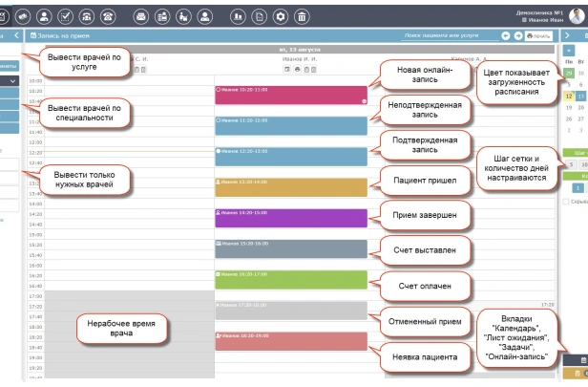588x387 pixels.
Task: Click the Печать print button
Action: pos(538,35)
